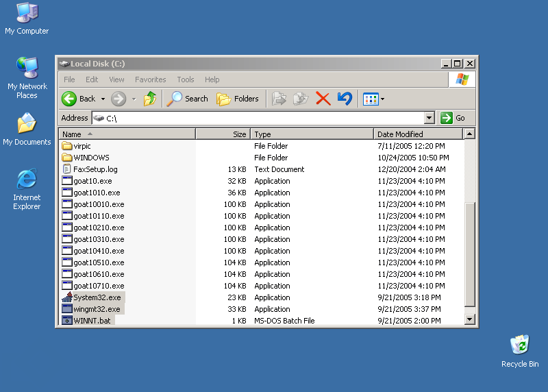Select goat10010.exe file name

[x=99, y=204]
